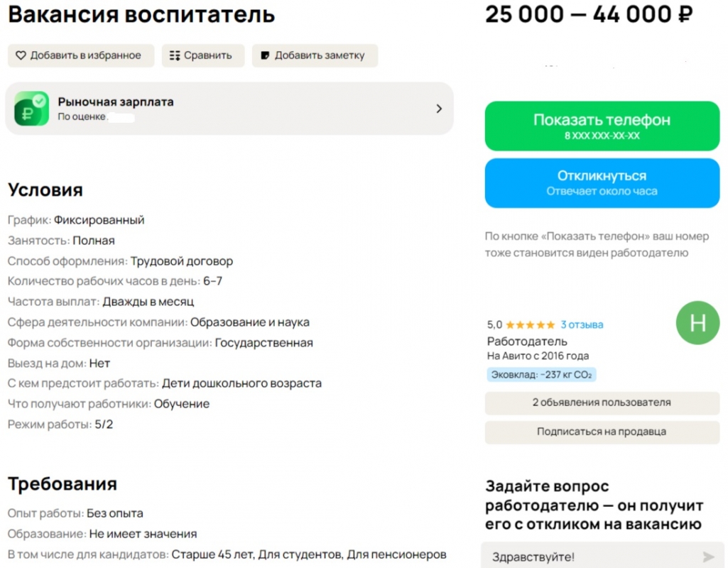
Task: Open the 3 отзыва reviews link
Action: (582, 324)
